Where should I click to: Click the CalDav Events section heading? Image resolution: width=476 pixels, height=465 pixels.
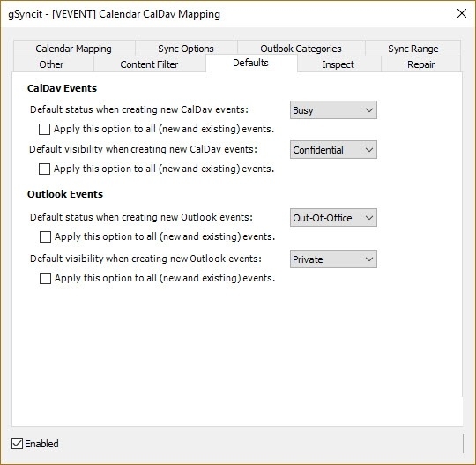point(62,88)
